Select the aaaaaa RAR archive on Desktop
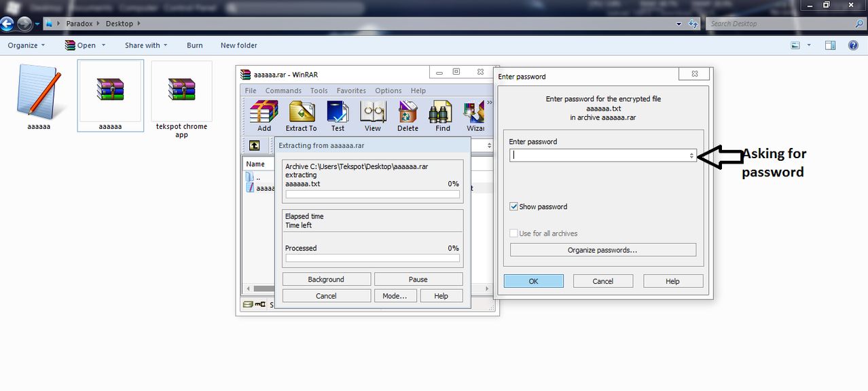 (110, 96)
